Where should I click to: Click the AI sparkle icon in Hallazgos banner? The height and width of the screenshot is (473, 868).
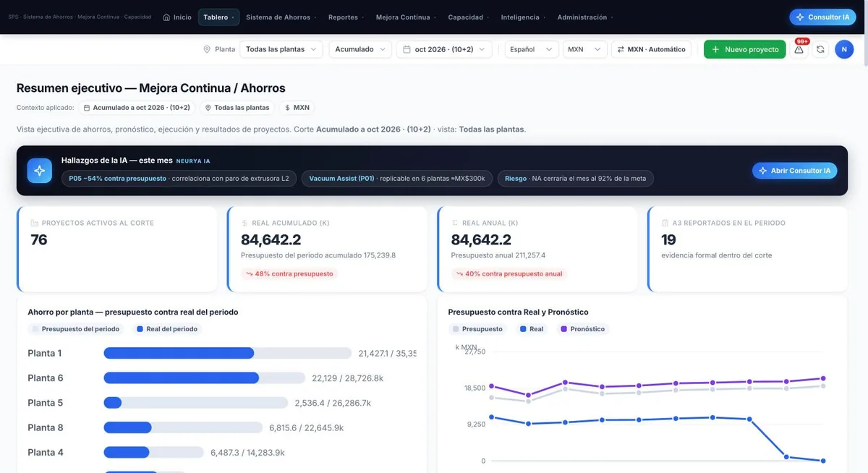point(40,171)
